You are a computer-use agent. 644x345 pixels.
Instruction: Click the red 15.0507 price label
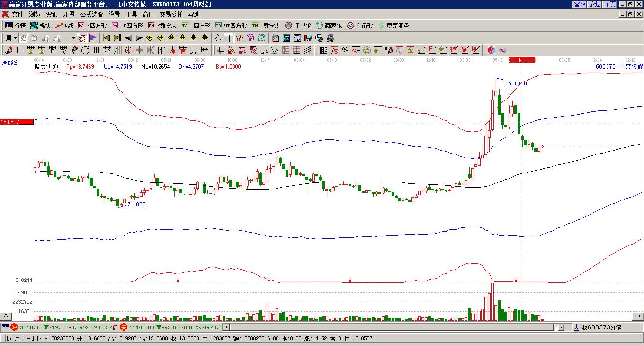(x=17, y=122)
